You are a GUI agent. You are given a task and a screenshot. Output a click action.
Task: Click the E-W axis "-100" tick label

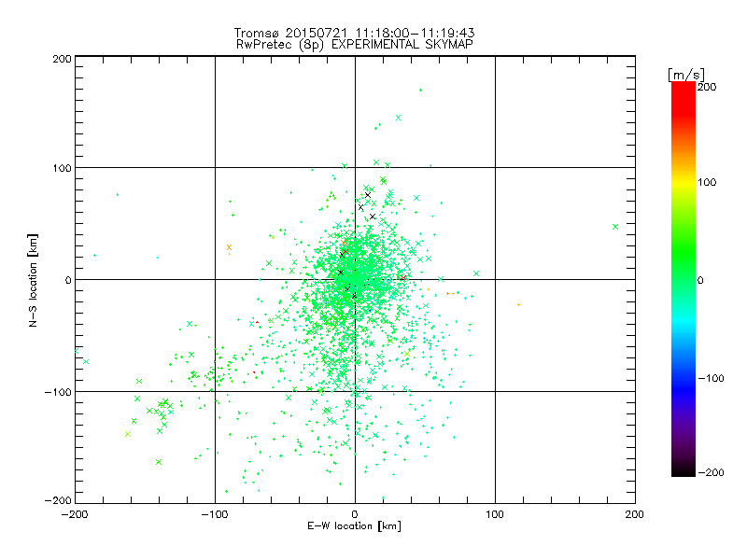point(215,514)
